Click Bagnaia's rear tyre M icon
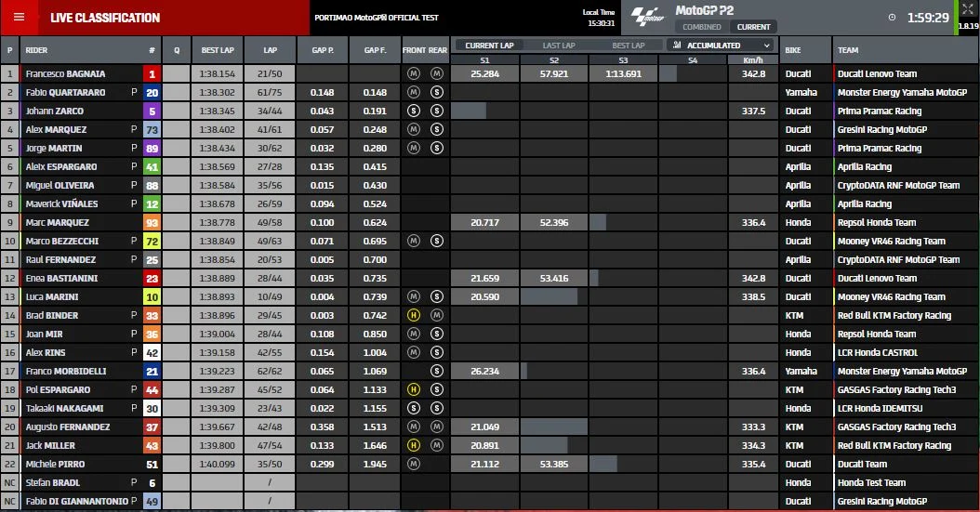This screenshot has height=512, width=980. click(437, 73)
